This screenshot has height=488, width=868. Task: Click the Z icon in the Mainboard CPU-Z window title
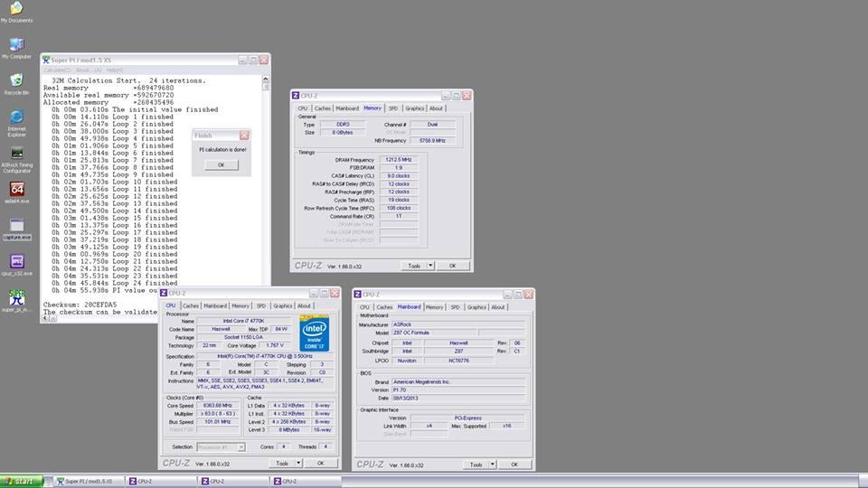point(358,295)
